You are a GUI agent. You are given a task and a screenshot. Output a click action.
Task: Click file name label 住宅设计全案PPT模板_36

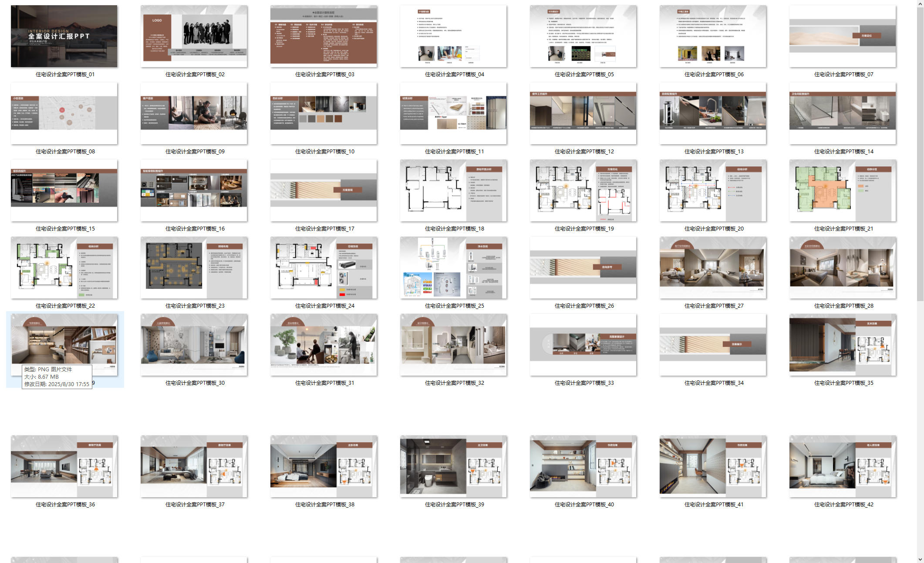click(65, 505)
